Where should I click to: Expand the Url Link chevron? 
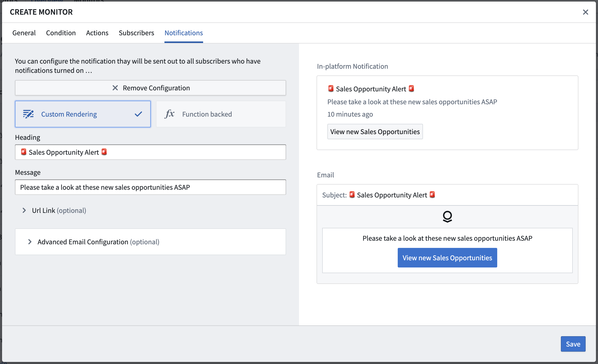click(x=24, y=210)
